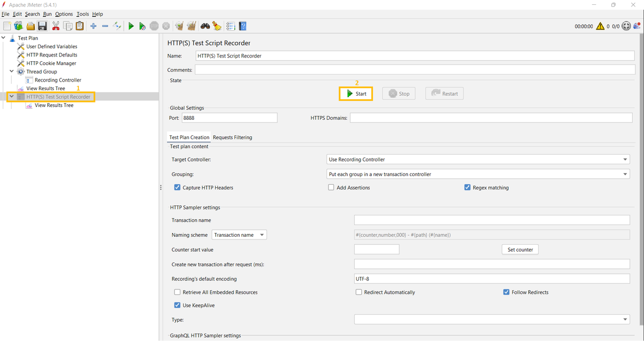Open the Naming scheme dropdown

coord(239,235)
